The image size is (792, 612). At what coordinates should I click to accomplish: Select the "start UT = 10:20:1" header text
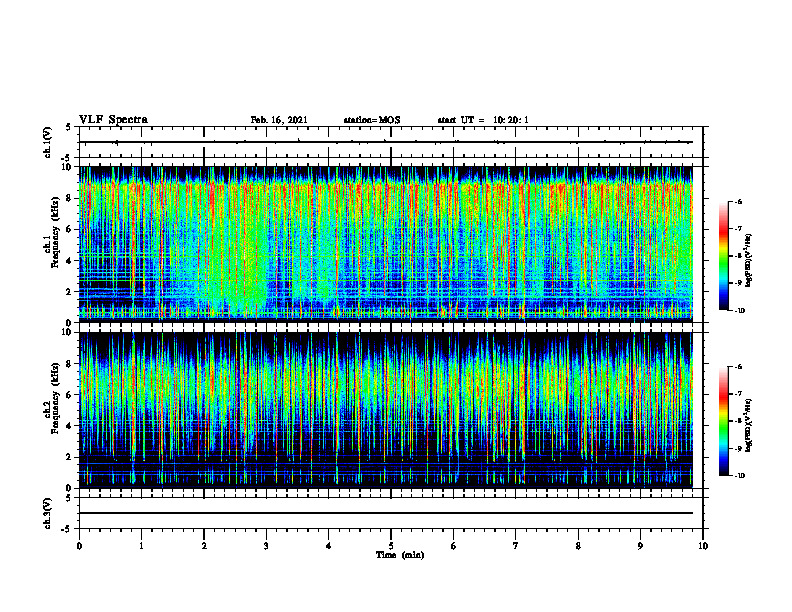[483, 120]
